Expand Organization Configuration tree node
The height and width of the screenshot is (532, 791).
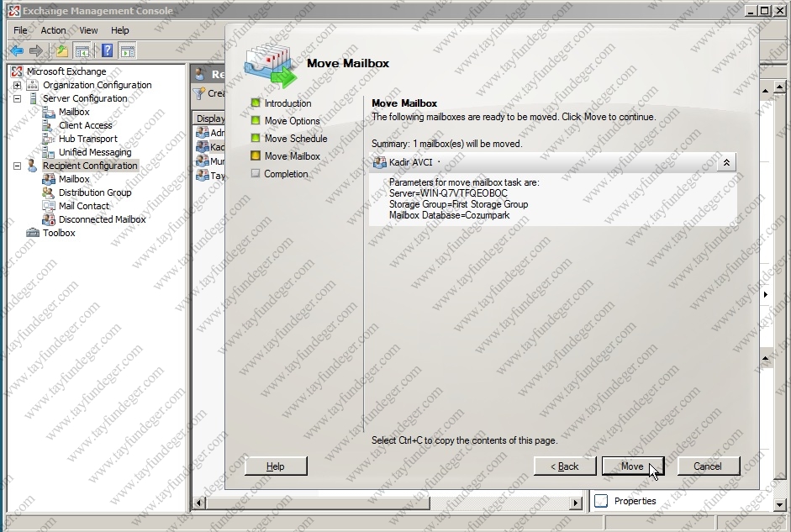click(x=17, y=85)
